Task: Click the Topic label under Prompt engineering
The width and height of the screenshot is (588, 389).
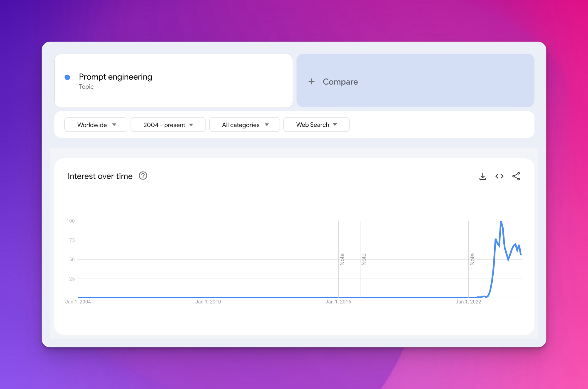Action: pyautogui.click(x=86, y=87)
